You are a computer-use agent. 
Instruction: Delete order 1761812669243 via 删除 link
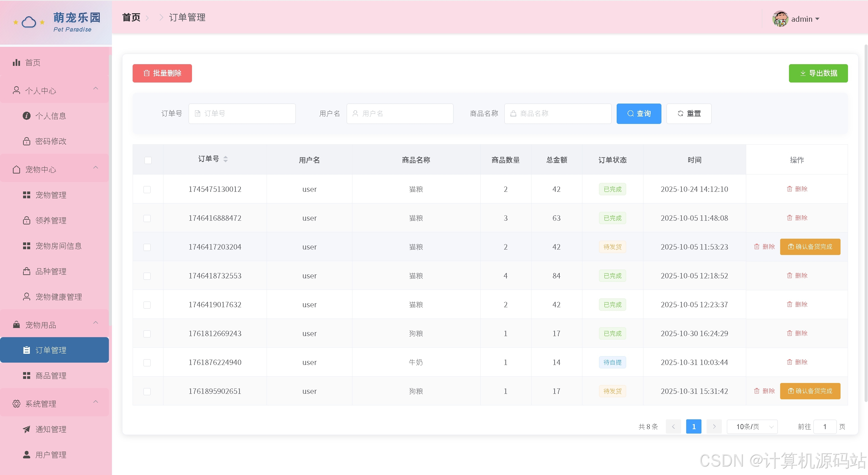[797, 333]
